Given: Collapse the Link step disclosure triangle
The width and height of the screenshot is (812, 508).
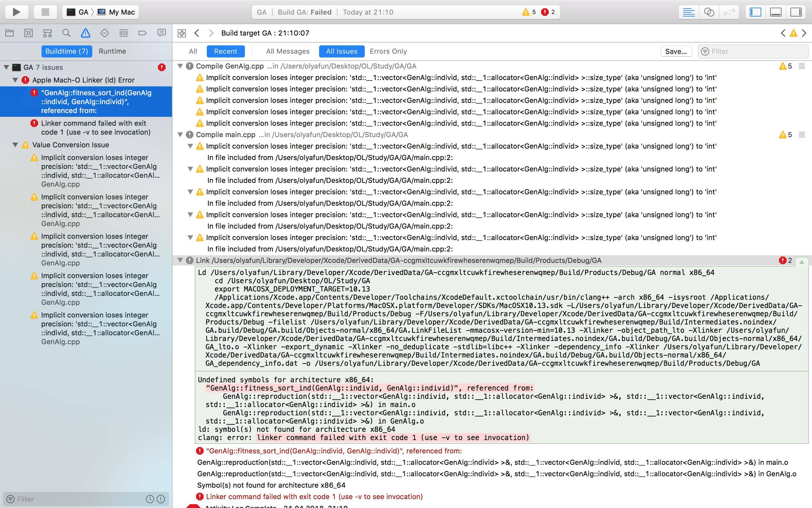Looking at the screenshot, I should click(x=180, y=260).
